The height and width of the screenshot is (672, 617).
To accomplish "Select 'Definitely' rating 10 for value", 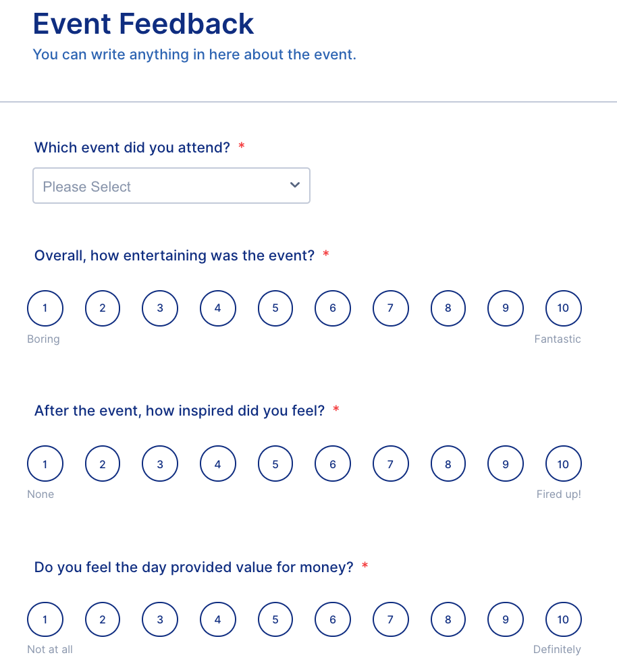I will (x=563, y=619).
